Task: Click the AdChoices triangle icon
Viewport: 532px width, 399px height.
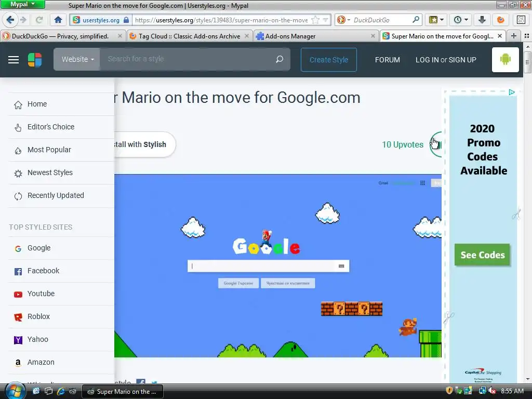Action: 512,92
